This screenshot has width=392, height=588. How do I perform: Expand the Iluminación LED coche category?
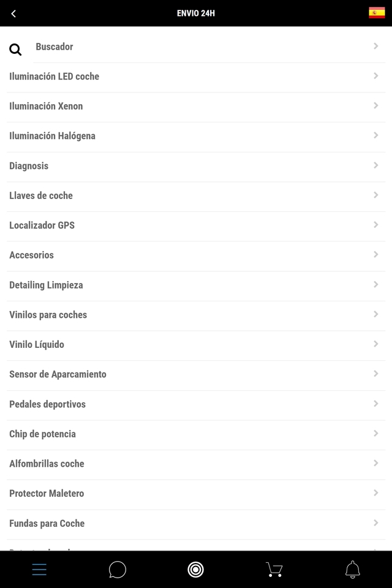(x=196, y=76)
